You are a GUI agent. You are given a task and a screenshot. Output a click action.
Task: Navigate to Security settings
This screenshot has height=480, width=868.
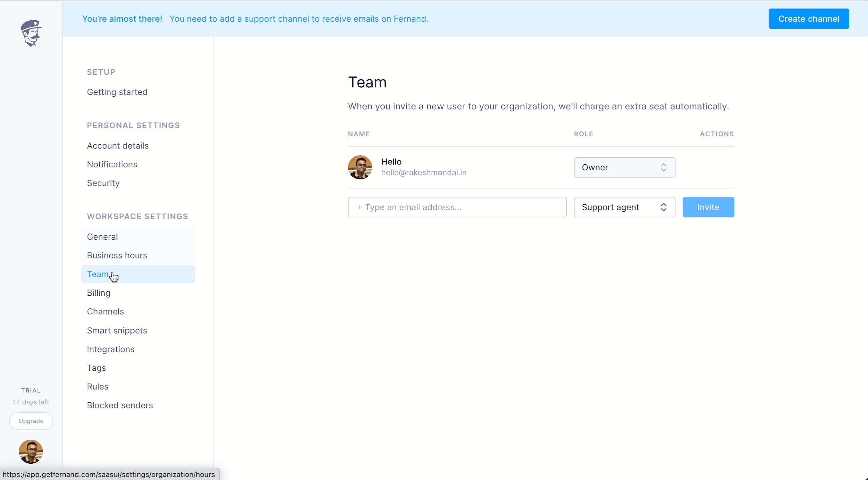pos(103,183)
